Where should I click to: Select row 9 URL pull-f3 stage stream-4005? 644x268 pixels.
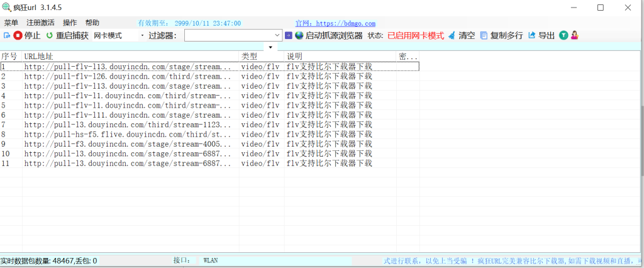(128, 144)
